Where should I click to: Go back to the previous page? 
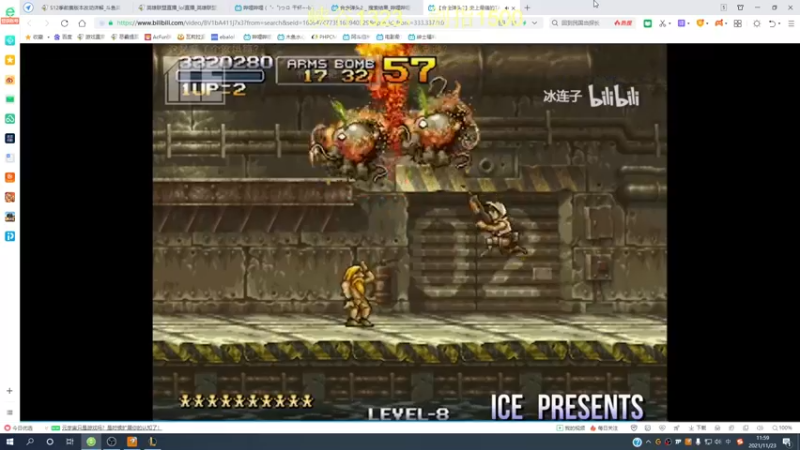point(30,23)
